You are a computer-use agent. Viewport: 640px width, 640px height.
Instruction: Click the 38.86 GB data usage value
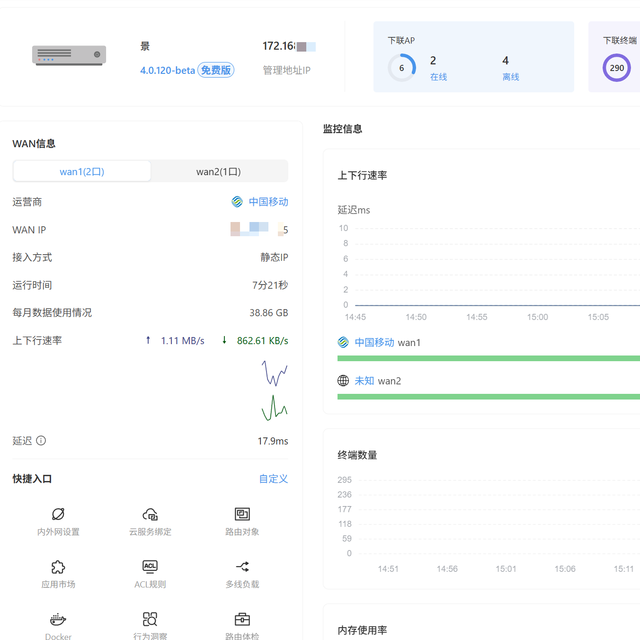pos(269,313)
